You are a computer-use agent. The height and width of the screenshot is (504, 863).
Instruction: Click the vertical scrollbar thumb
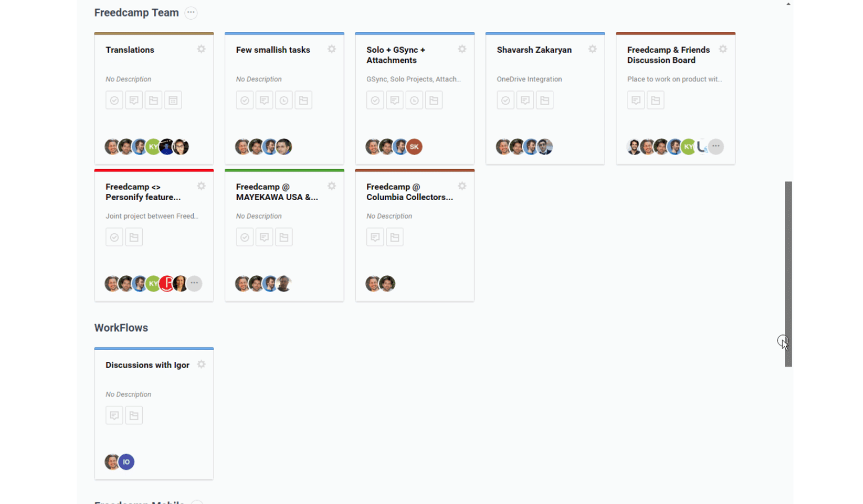click(788, 274)
